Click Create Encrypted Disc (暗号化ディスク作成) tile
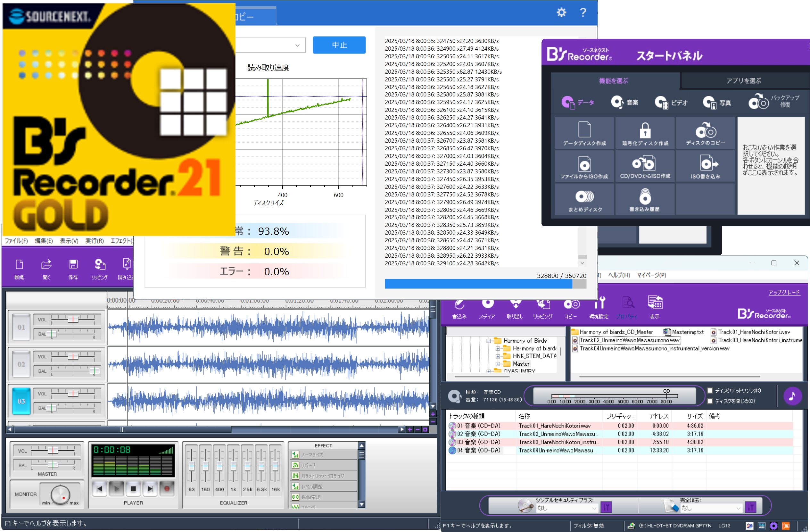This screenshot has width=810, height=532. pyautogui.click(x=645, y=133)
